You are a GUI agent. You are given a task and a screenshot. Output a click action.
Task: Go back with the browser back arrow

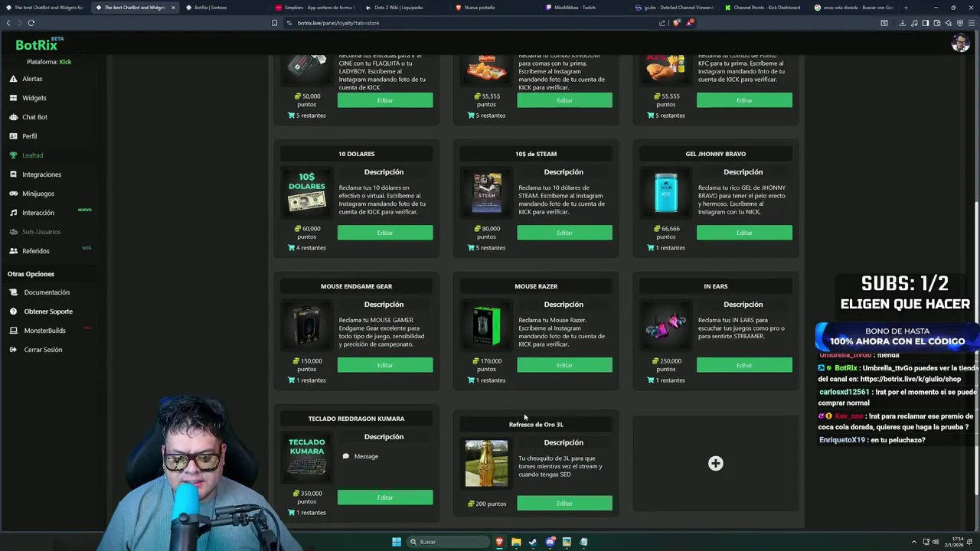point(8,23)
